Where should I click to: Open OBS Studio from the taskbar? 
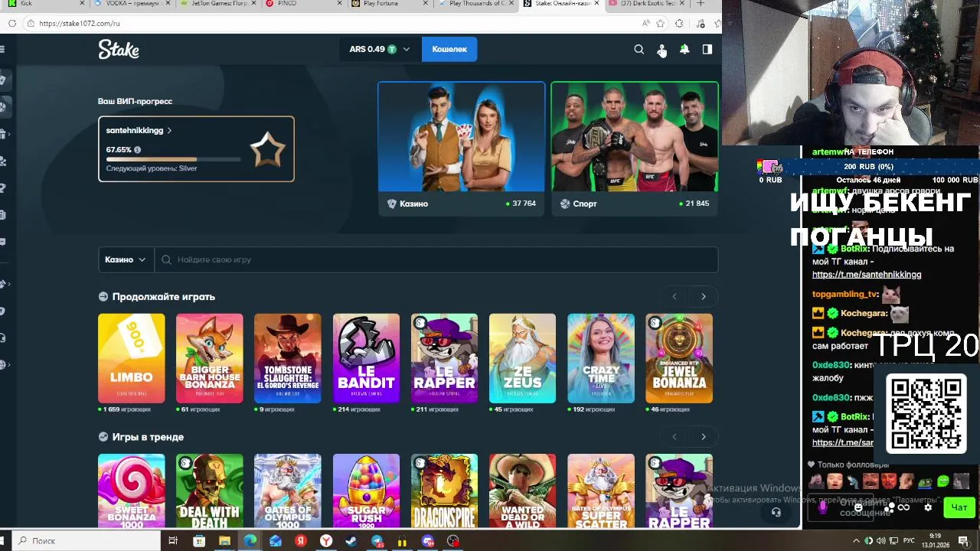point(453,541)
